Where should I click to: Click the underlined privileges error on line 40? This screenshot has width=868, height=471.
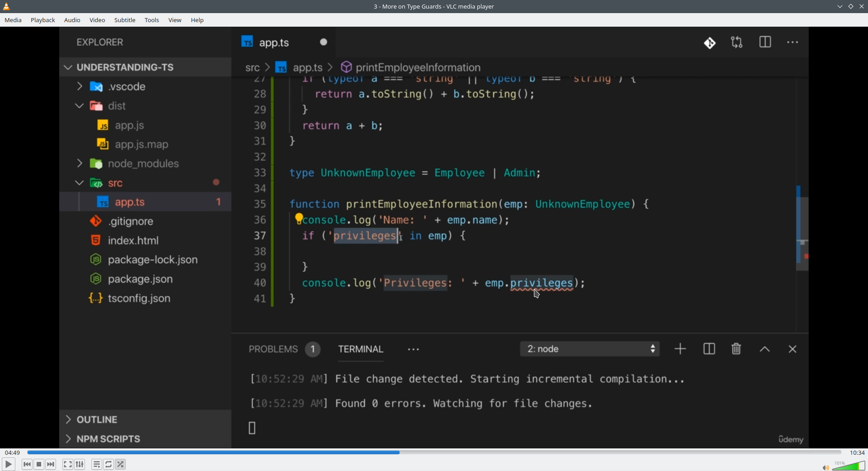click(x=542, y=283)
